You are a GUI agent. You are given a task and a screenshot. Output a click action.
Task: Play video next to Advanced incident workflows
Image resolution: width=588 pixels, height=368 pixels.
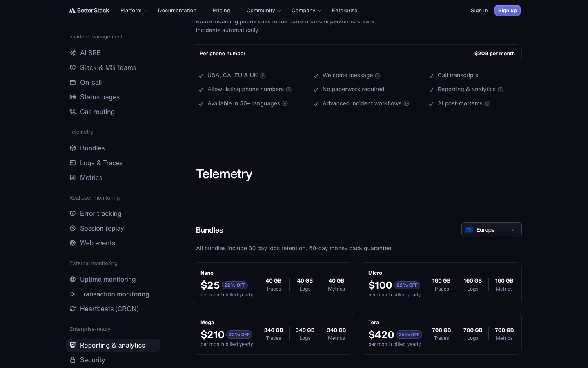(406, 103)
